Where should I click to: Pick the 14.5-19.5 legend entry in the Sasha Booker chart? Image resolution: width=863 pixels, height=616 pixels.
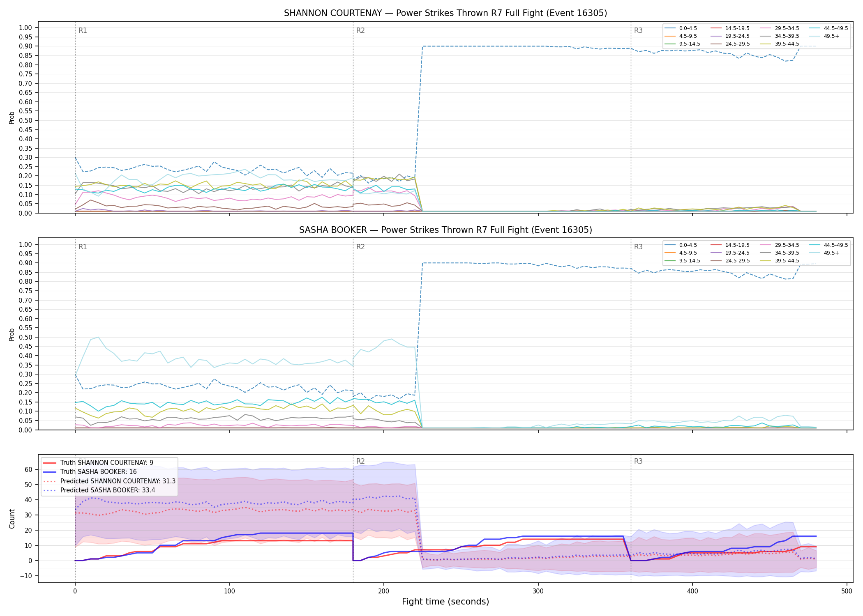(x=730, y=245)
